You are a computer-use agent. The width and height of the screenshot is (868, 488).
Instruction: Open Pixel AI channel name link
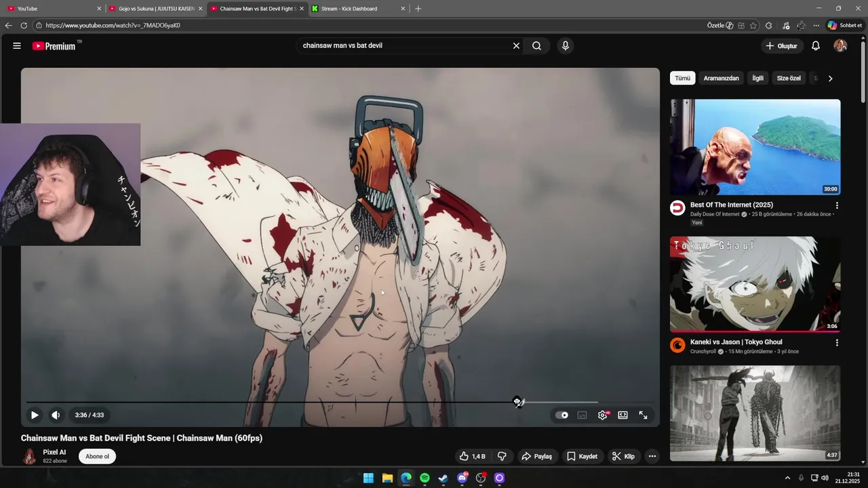[54, 452]
